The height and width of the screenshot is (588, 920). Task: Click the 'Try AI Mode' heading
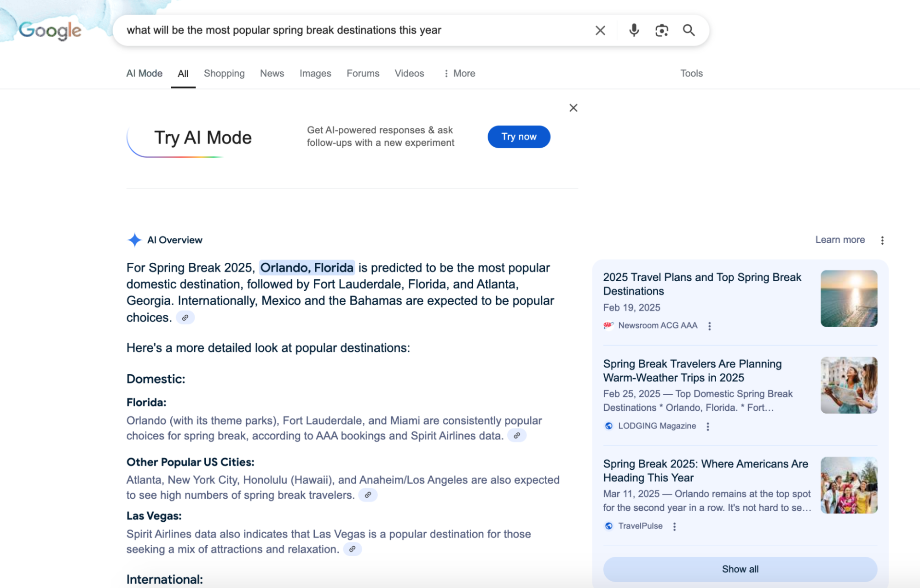click(x=203, y=138)
